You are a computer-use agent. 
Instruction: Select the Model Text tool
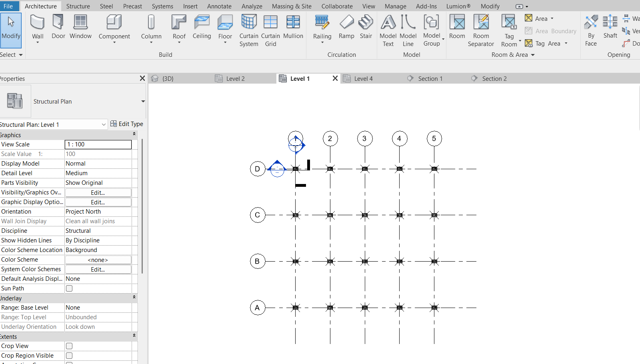click(388, 27)
